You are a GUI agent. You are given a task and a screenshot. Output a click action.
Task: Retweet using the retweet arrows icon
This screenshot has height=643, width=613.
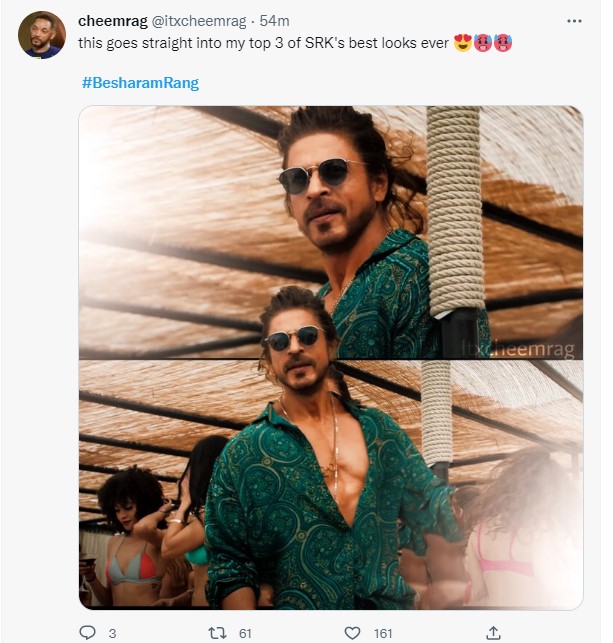tap(215, 632)
